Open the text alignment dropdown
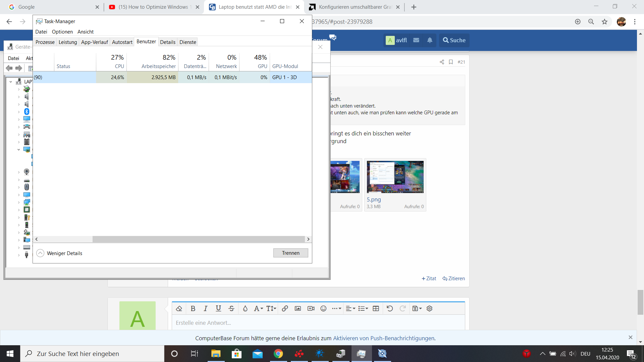 (x=350, y=308)
